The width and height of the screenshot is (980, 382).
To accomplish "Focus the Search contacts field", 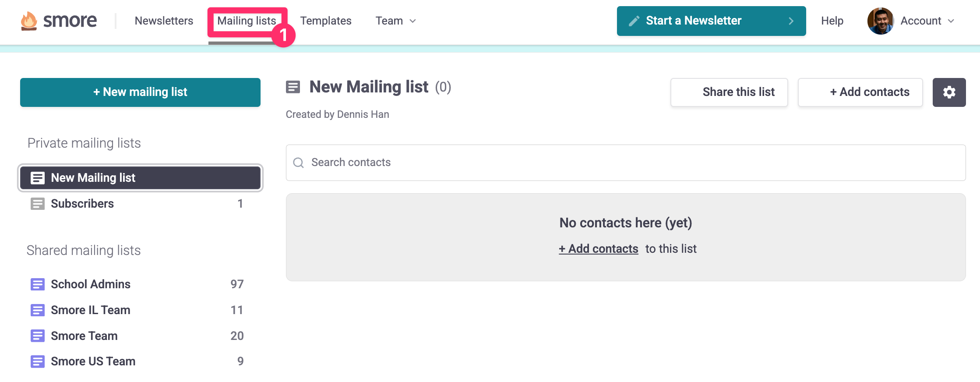I will (x=626, y=163).
